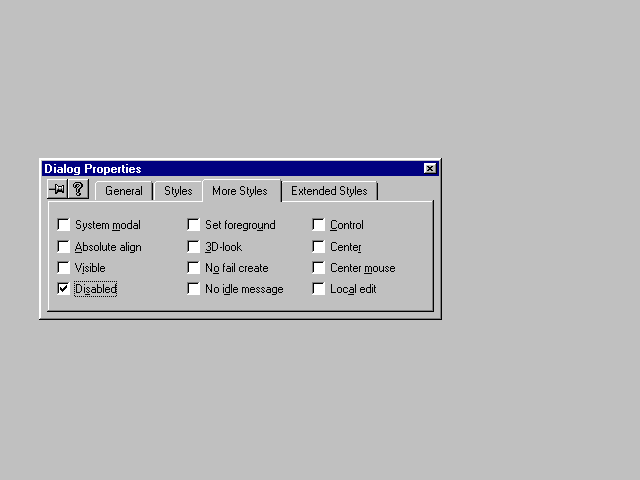Toggle the Visible checkbox
The image size is (640, 480).
[64, 268]
